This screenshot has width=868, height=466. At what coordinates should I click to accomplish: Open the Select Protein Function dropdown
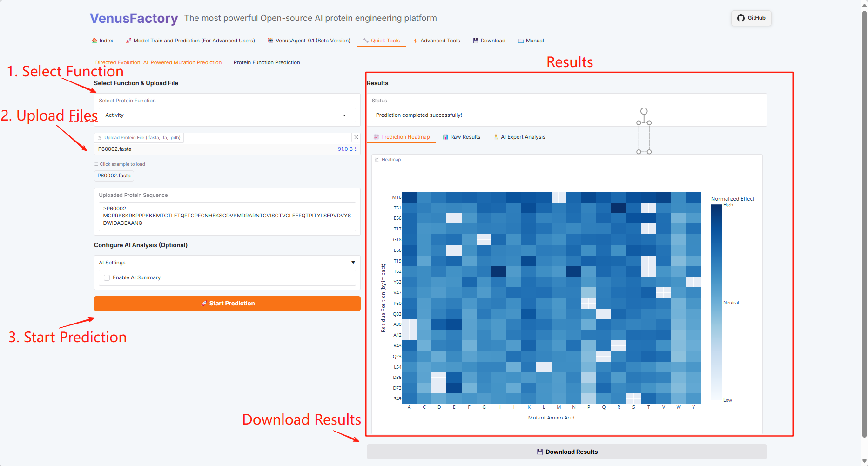tap(227, 115)
